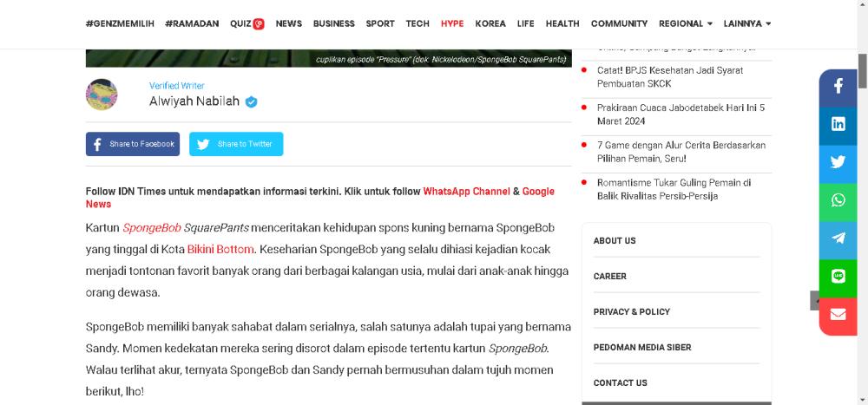Go to the SPORT section

coord(380,23)
